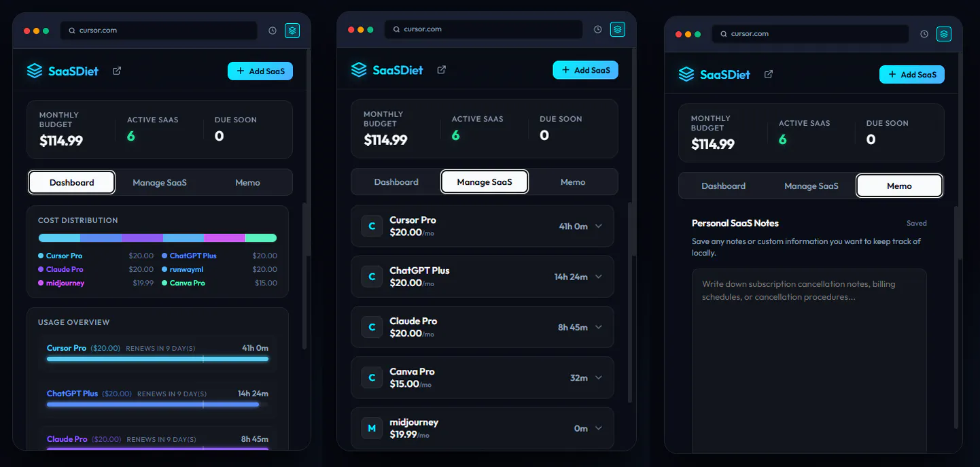Open the stacked-layers extension icon in Dashboard window

pos(292,31)
